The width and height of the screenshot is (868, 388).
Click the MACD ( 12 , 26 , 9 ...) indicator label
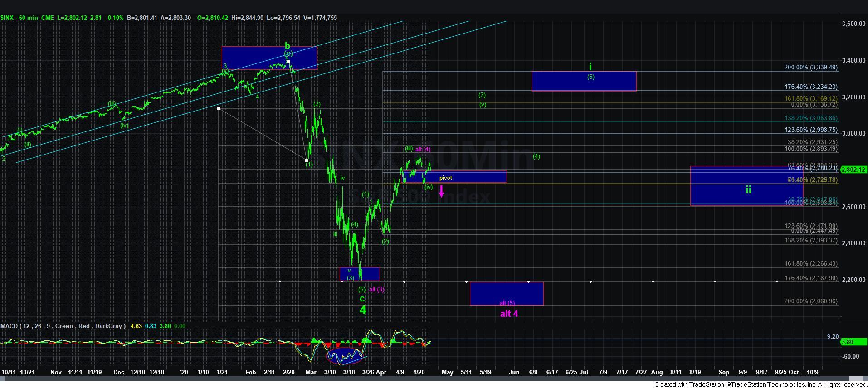[63, 326]
